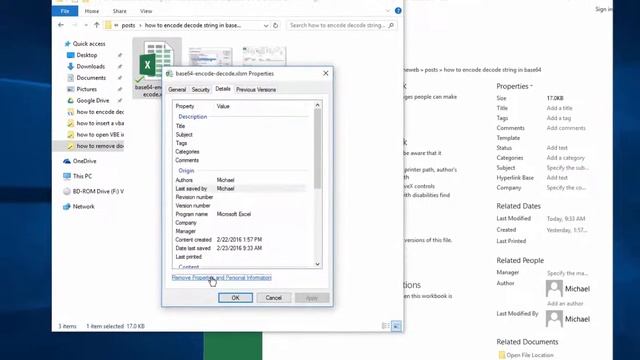
Task: Switch to details view icon in status bar
Action: [x=385, y=326]
